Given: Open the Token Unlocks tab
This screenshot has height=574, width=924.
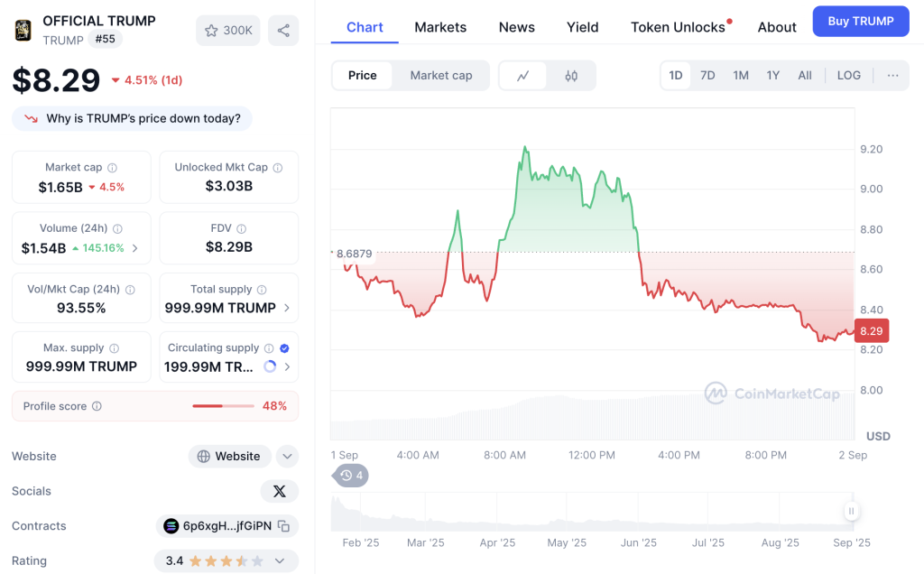Looking at the screenshot, I should click(x=678, y=27).
